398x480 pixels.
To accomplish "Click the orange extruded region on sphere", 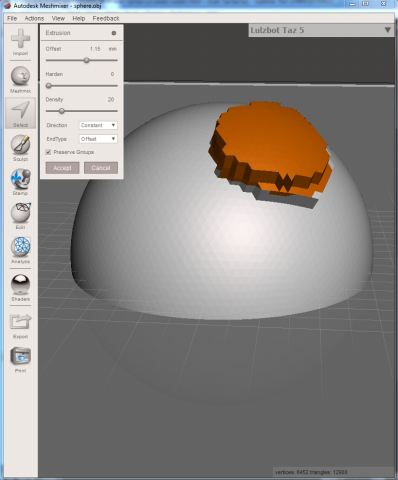I will tap(272, 143).
